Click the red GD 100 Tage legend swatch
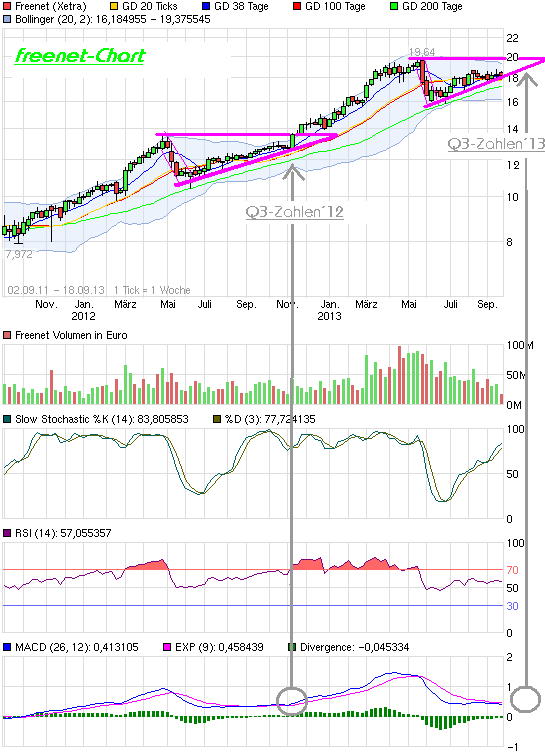 click(x=297, y=7)
